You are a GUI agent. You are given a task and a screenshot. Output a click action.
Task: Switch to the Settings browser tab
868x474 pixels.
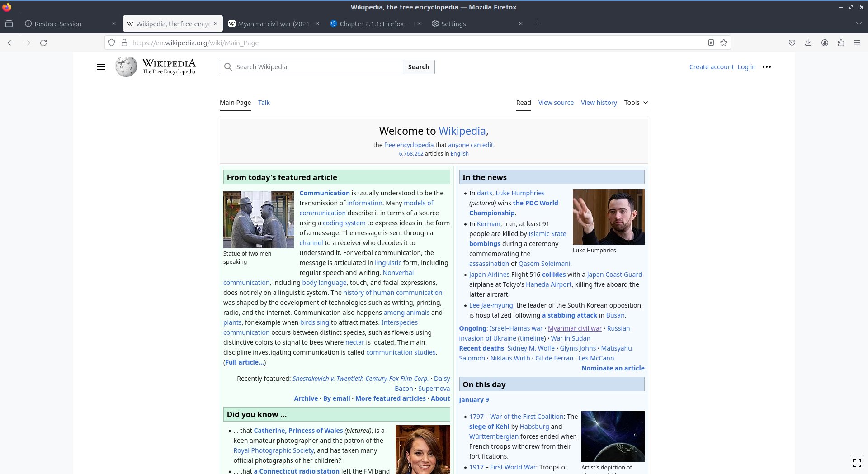[475, 24]
